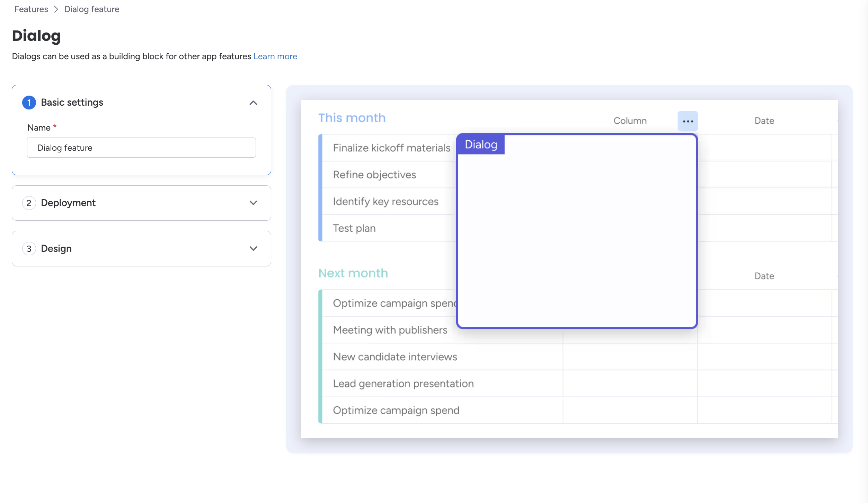
Task: Click the Design section title
Action: pos(56,249)
